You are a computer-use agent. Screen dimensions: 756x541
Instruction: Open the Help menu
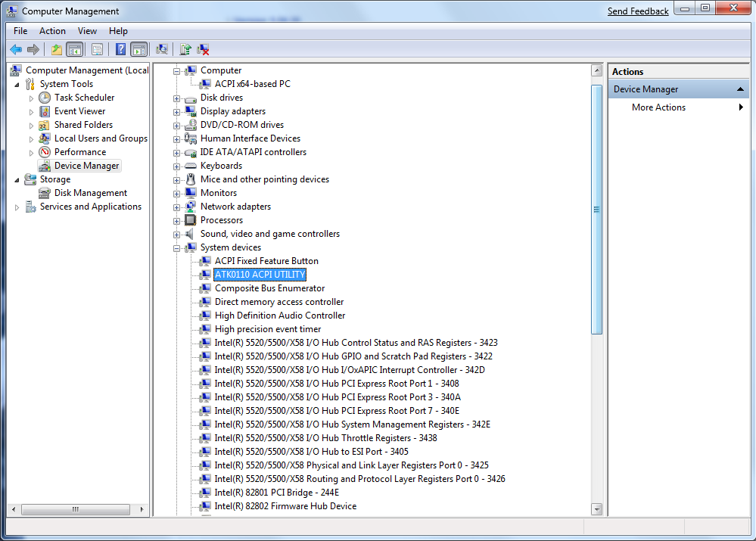pyautogui.click(x=118, y=31)
